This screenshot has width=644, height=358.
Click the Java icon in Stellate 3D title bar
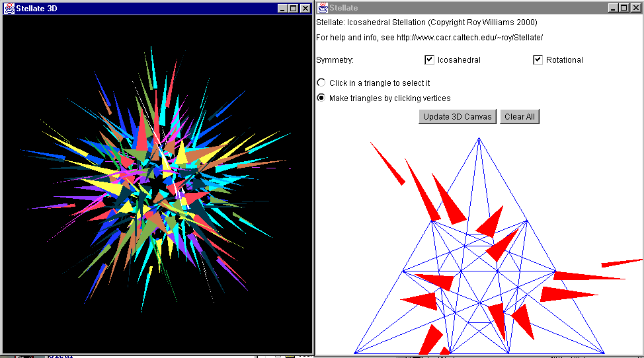tap(9, 8)
